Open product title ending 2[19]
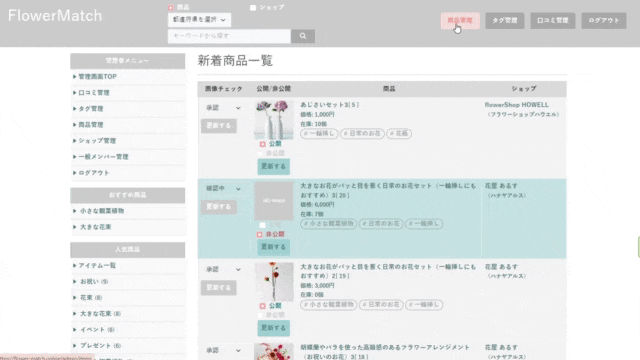 (x=388, y=271)
